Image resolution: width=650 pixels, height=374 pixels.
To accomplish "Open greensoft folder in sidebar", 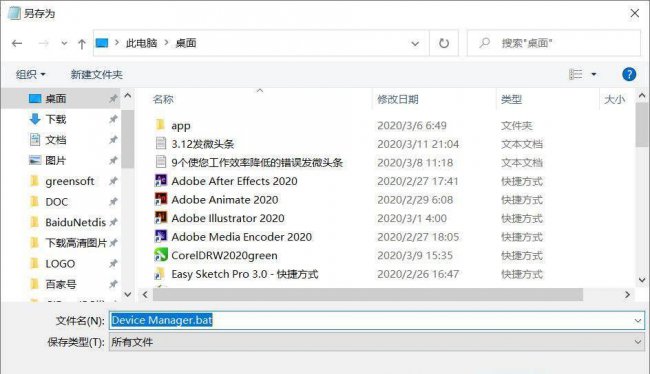I will [x=70, y=181].
